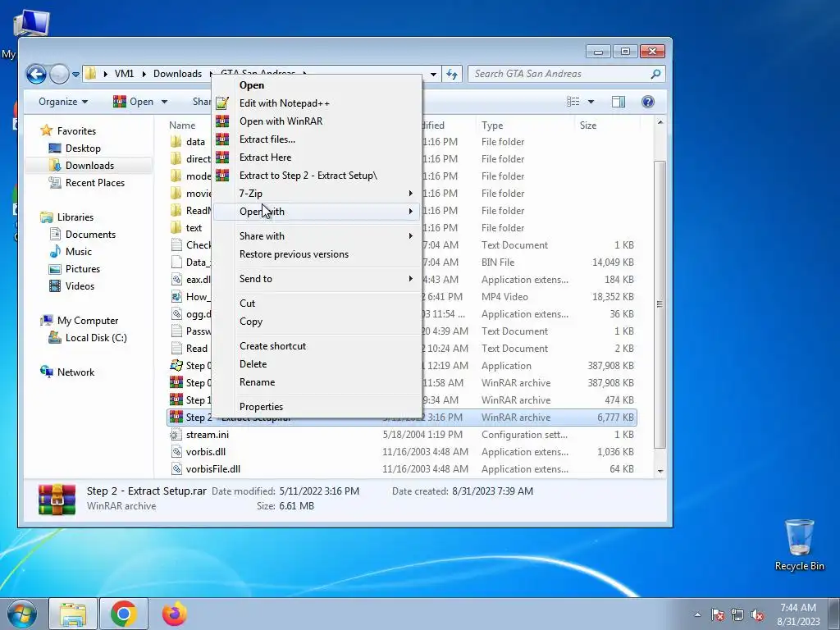Click the text folder icon
Image resolution: width=840 pixels, height=630 pixels.
coord(176,228)
